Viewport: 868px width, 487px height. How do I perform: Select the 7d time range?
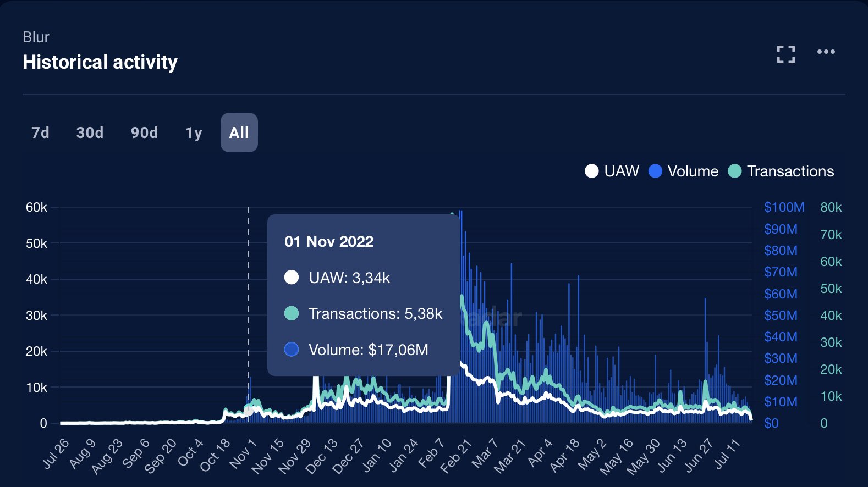click(40, 132)
